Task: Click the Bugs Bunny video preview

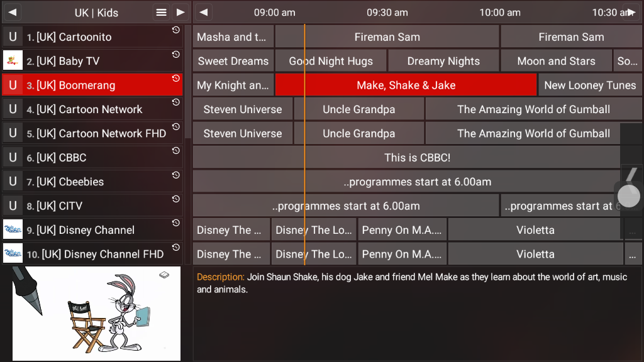Action: click(96, 314)
